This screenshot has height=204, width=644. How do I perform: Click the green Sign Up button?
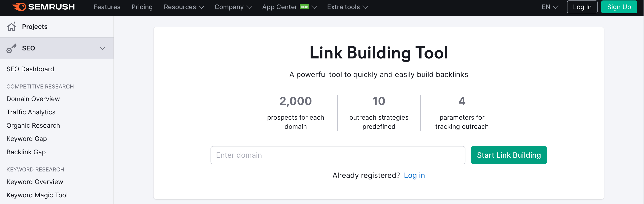(619, 7)
